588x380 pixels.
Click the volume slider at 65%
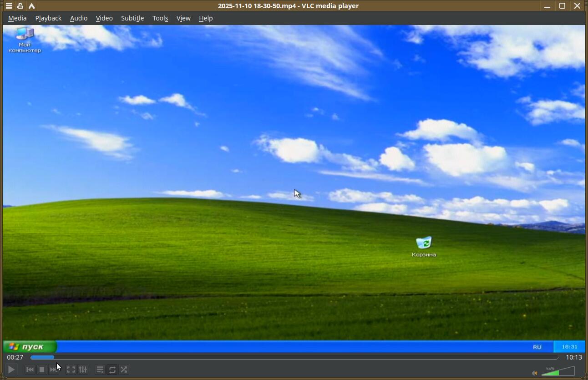(558, 371)
